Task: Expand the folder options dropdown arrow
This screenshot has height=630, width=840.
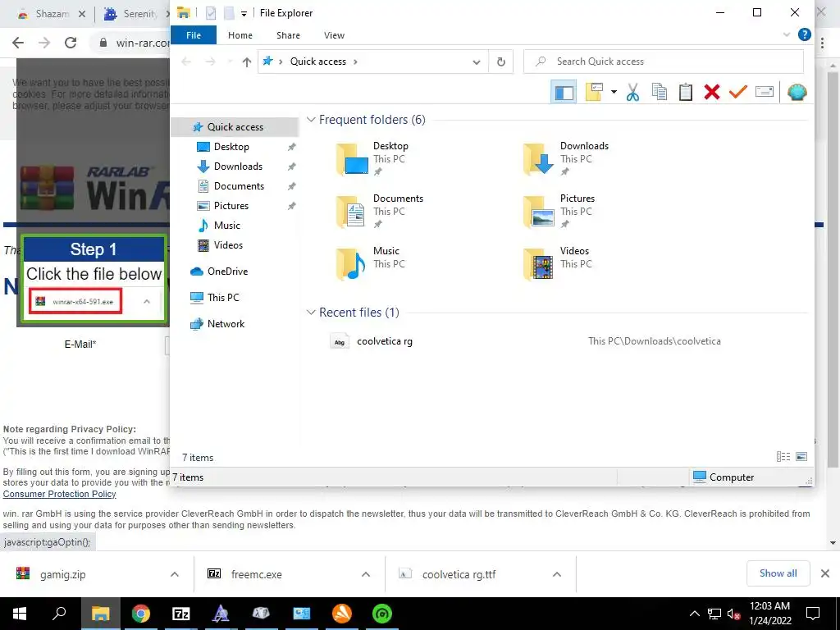Action: click(x=614, y=92)
